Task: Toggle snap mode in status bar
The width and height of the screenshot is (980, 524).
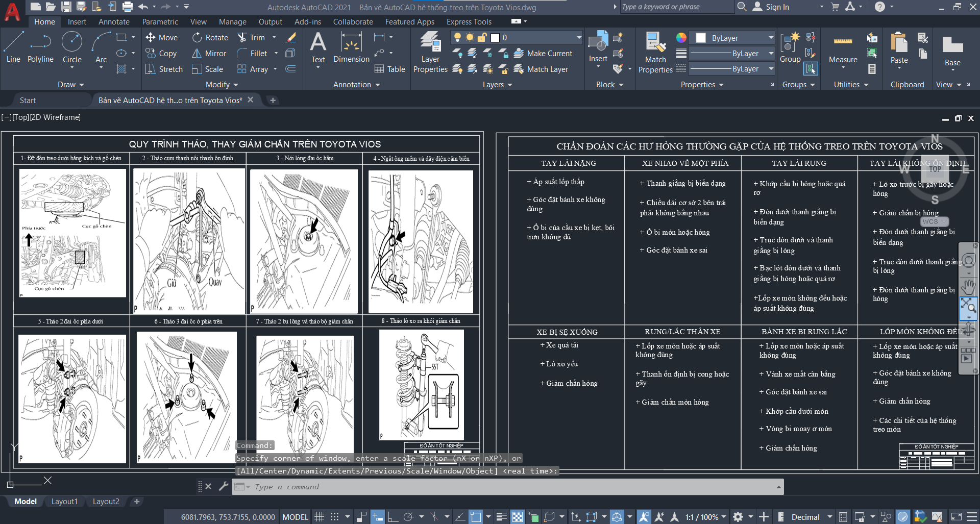Action: 334,517
